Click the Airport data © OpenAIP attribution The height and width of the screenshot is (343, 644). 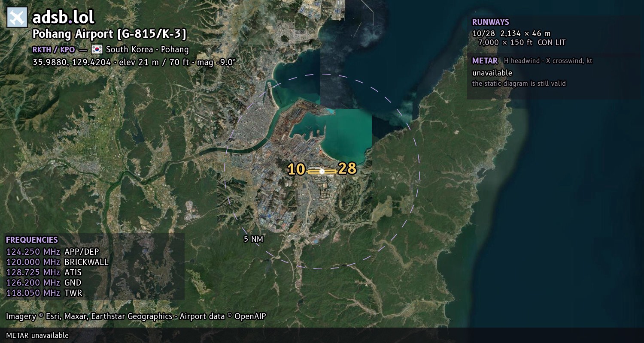[223, 316]
